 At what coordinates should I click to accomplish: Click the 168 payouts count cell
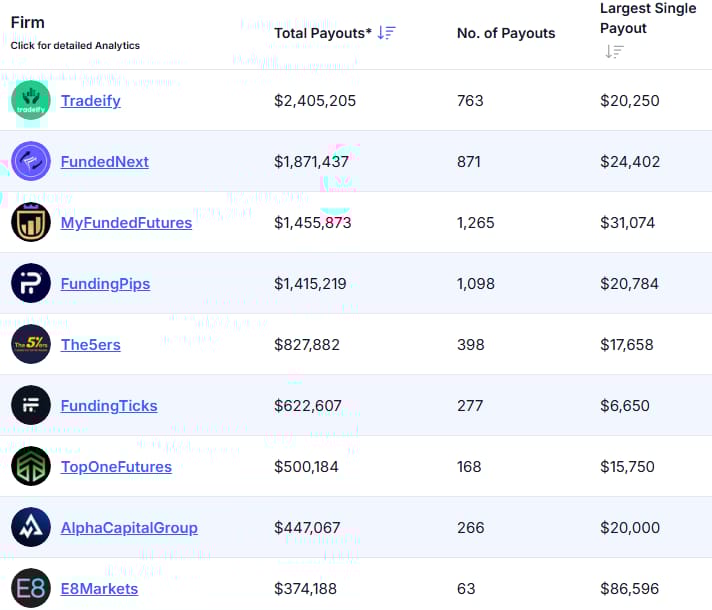(x=469, y=467)
